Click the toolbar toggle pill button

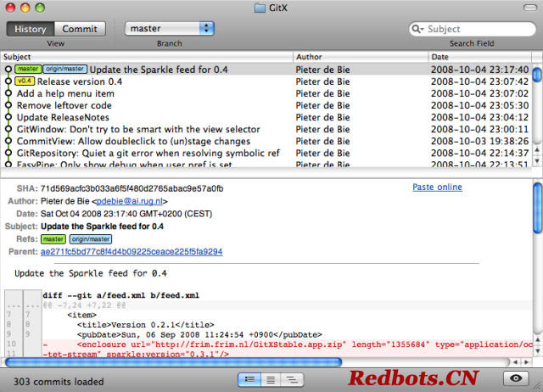[529, 8]
